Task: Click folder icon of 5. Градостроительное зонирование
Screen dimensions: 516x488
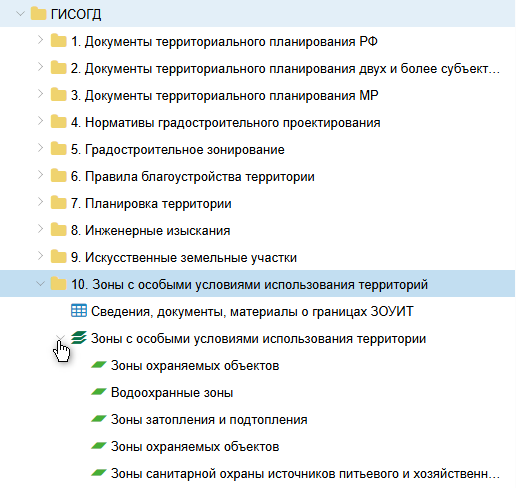Action: (x=59, y=149)
